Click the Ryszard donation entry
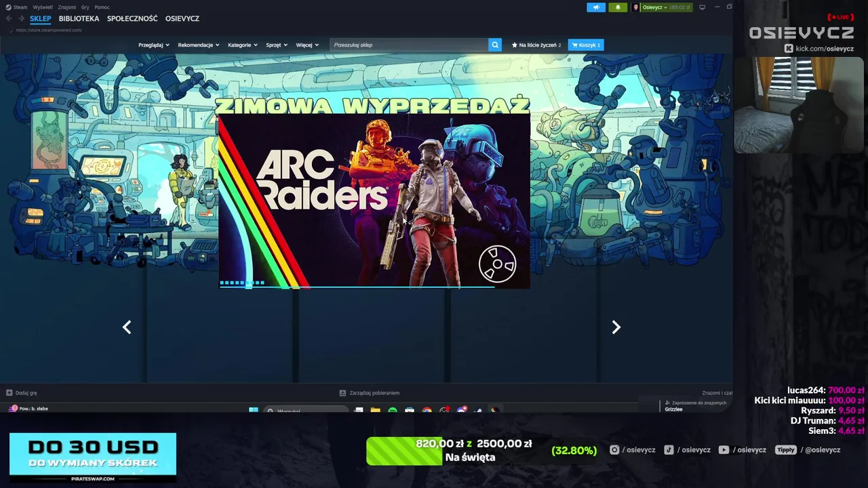This screenshot has height=488, width=868. pyautogui.click(x=832, y=410)
